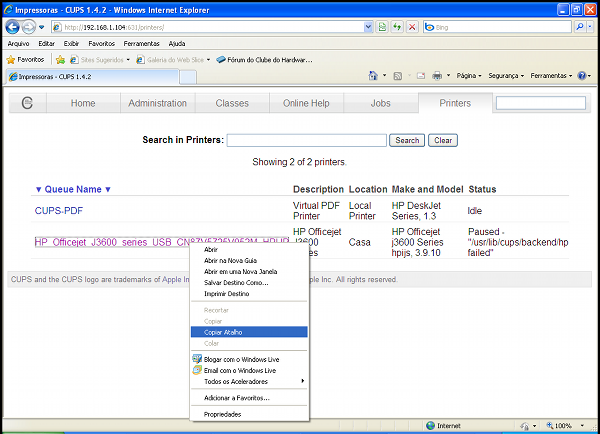
Task: Choose Abrir em uma Nova Janela
Action: click(249, 272)
